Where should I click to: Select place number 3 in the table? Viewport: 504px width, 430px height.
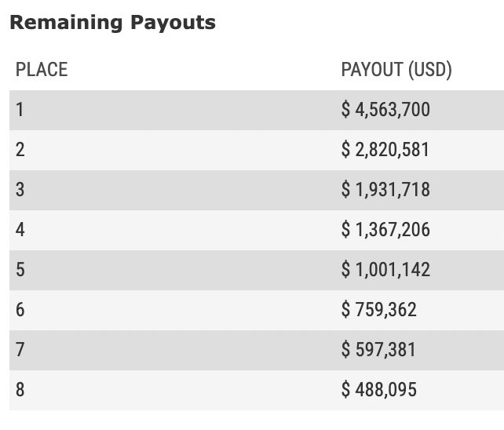coord(20,189)
